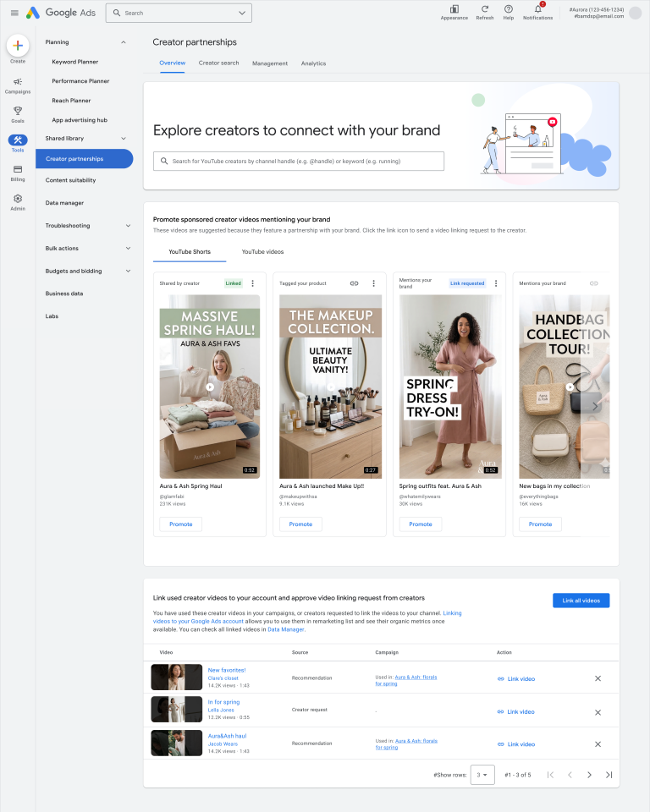650x812 pixels.
Task: Open the Spring Dress Try-On thumbnail
Action: point(450,387)
